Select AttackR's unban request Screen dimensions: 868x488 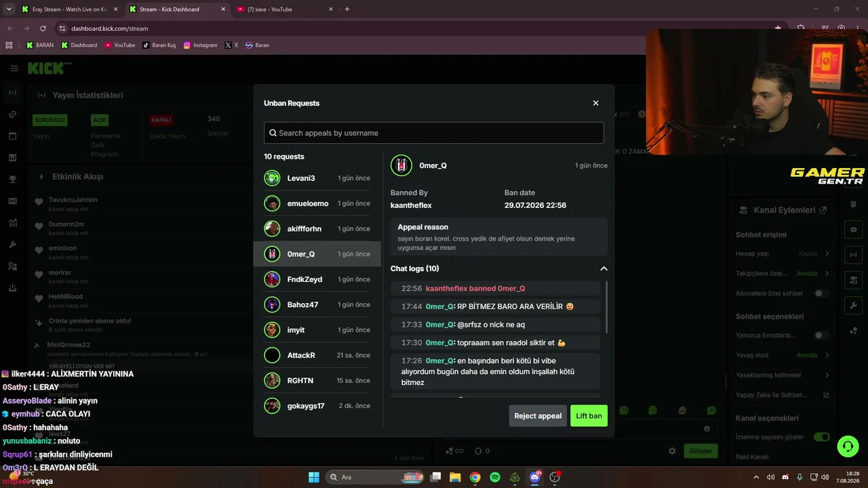point(317,355)
